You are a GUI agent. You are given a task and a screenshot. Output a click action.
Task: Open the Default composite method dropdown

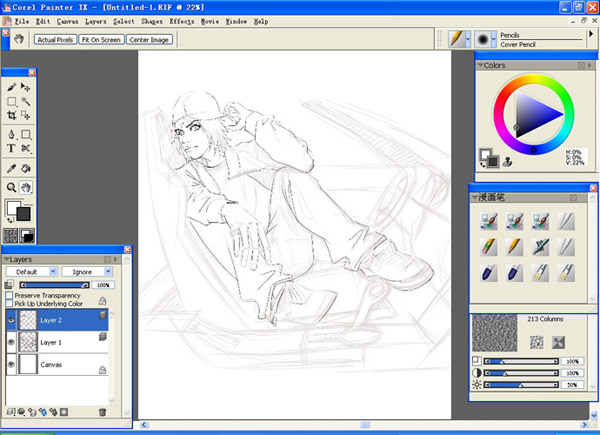30,271
